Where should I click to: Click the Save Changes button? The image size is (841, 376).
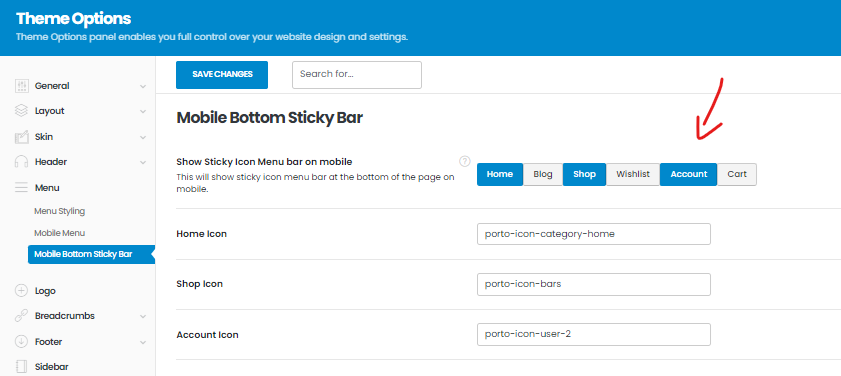[x=222, y=75]
